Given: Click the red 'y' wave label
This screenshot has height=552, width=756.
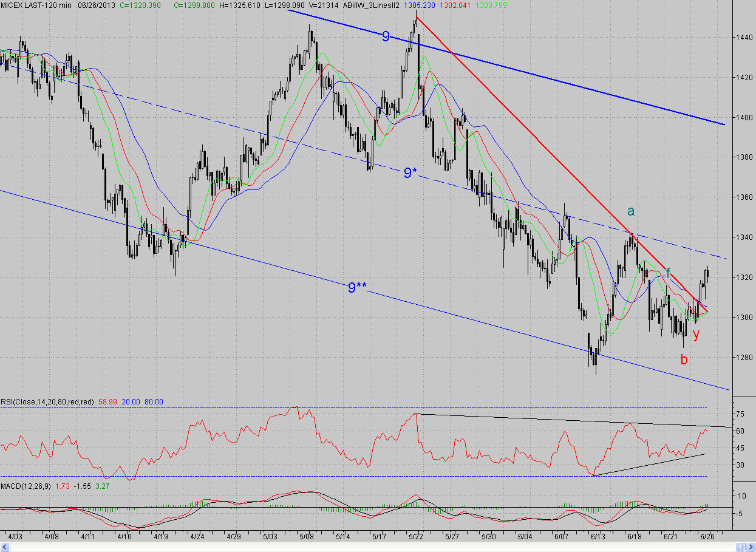Looking at the screenshot, I should coord(696,334).
